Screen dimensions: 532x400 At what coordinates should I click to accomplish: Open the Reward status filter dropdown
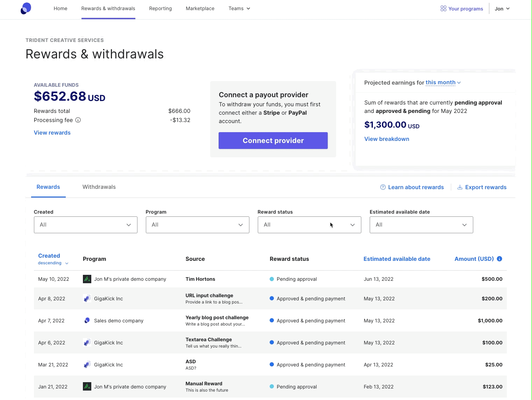click(x=310, y=225)
